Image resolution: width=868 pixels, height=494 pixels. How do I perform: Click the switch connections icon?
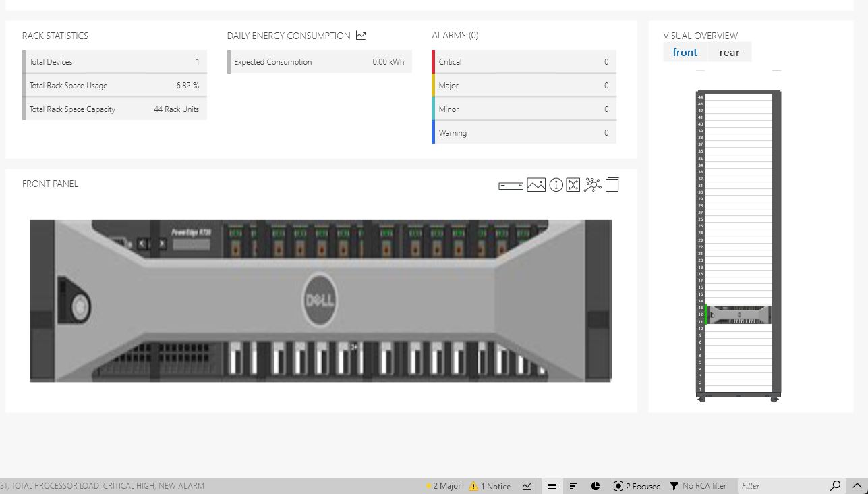pyautogui.click(x=573, y=185)
